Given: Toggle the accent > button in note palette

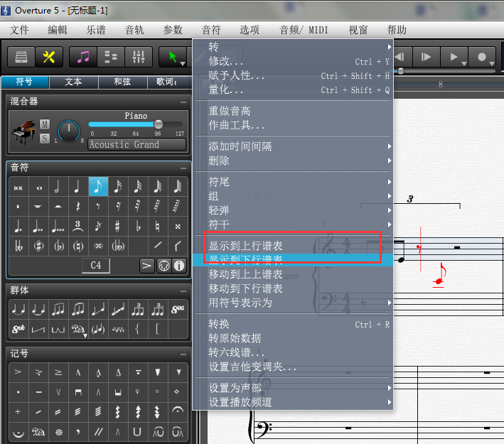Looking at the screenshot, I should pyautogui.click(x=147, y=266).
